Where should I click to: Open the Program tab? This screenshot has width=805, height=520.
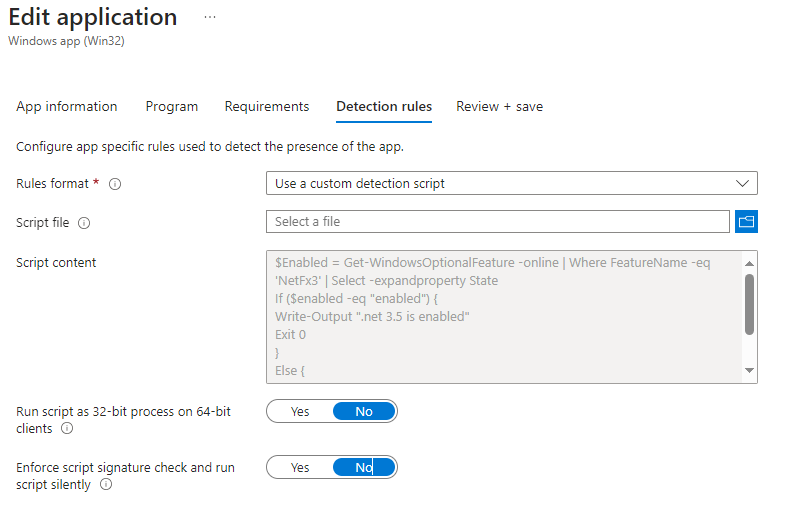[x=172, y=106]
